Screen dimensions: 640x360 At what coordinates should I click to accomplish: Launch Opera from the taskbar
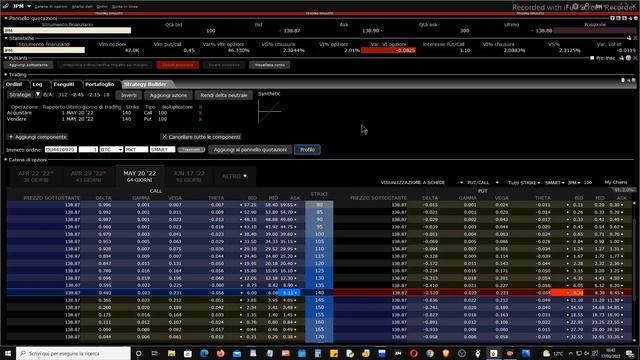413,353
